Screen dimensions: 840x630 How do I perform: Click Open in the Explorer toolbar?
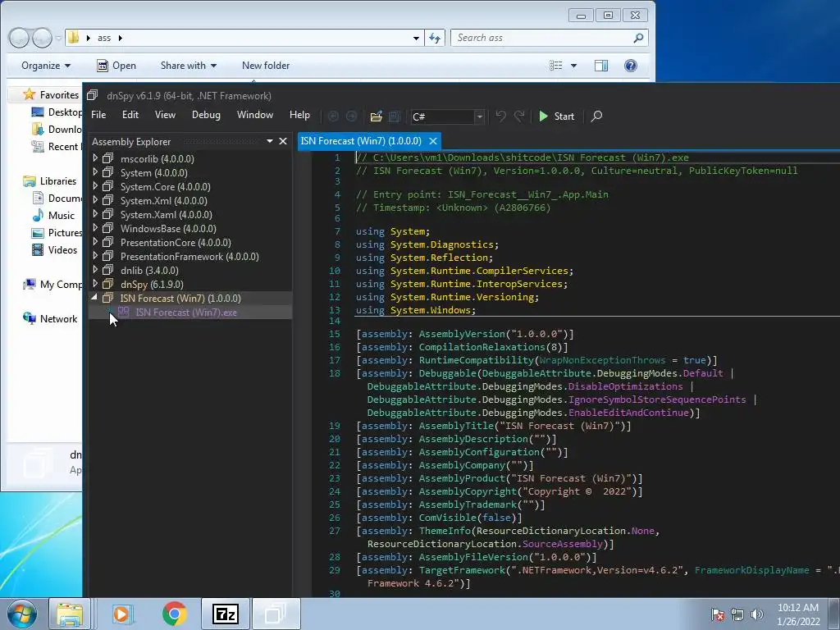pos(116,66)
